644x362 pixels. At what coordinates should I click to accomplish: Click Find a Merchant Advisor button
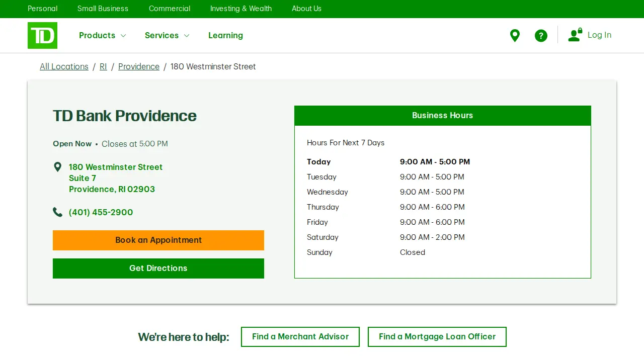(x=300, y=337)
